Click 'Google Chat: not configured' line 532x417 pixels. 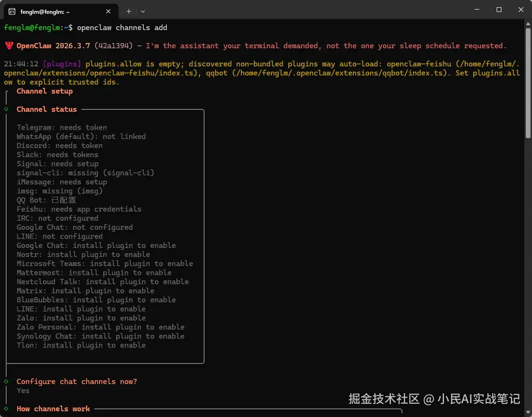pyautogui.click(x=75, y=227)
